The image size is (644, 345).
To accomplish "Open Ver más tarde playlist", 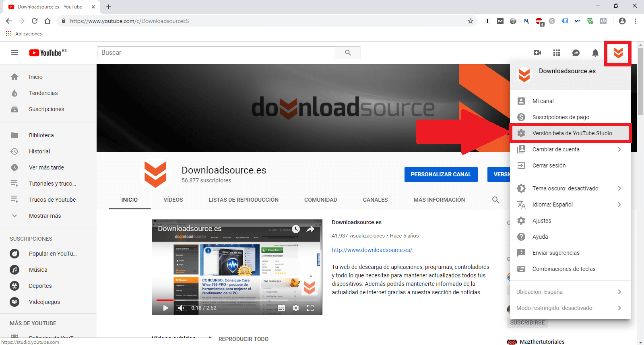I will coord(48,167).
